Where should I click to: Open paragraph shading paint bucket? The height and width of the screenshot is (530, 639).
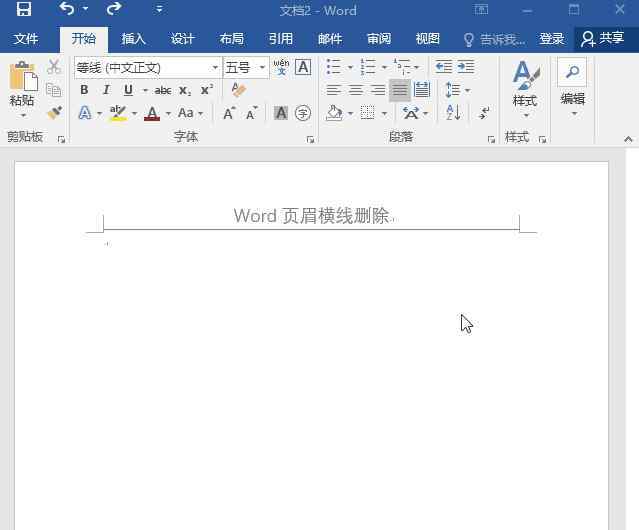click(x=334, y=113)
